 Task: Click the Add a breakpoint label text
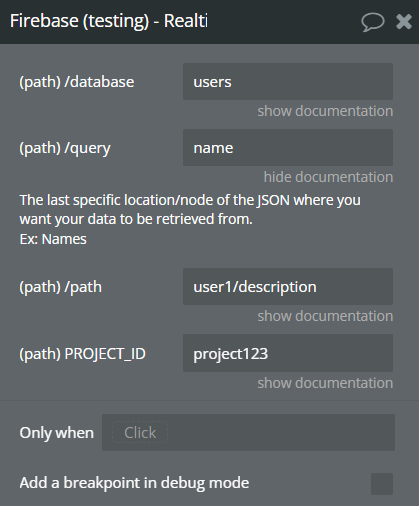coord(134,483)
